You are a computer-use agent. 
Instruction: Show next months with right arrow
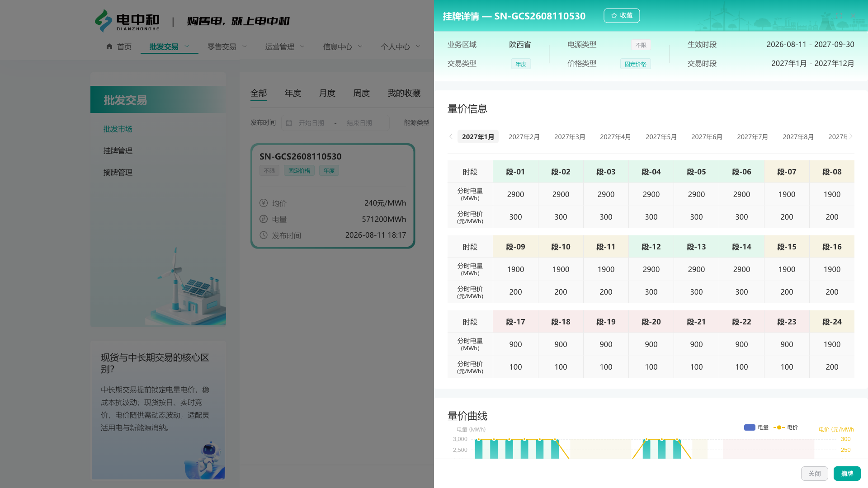(x=851, y=136)
